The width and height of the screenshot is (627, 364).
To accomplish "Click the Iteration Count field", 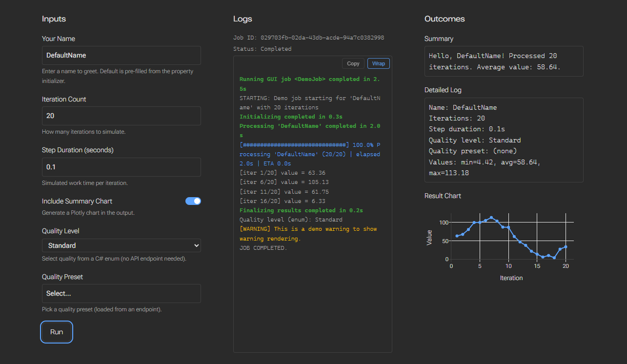I will click(121, 116).
